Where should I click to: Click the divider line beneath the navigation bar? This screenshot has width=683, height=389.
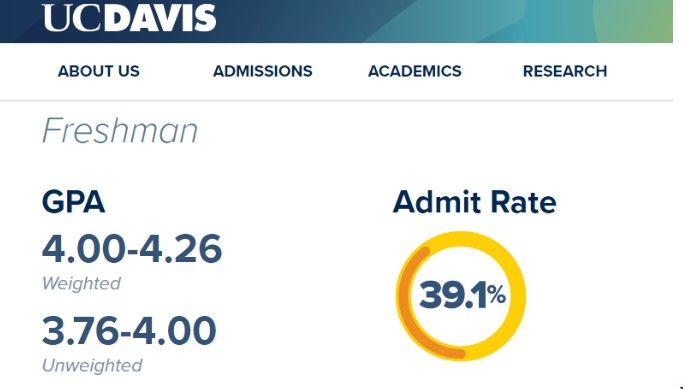(x=336, y=101)
